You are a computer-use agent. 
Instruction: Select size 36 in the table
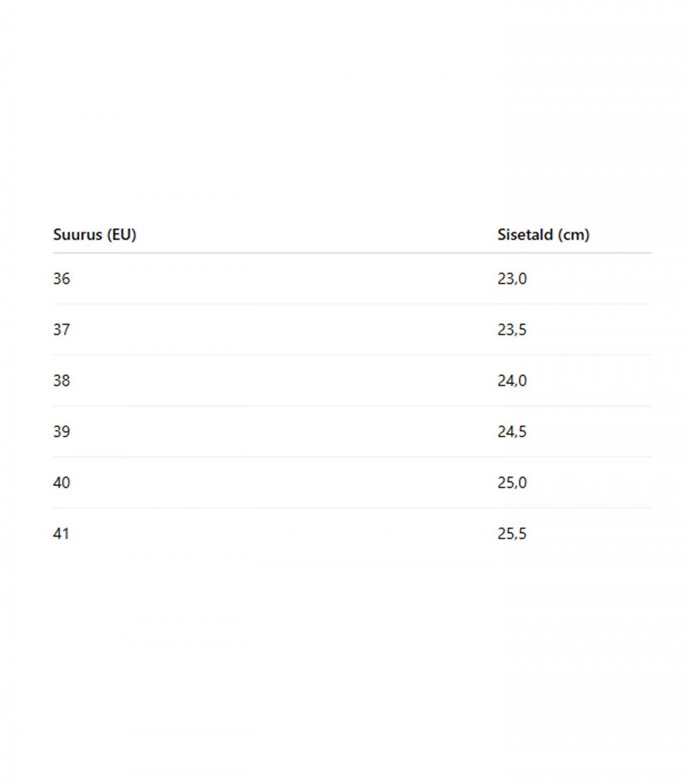pyautogui.click(x=62, y=279)
